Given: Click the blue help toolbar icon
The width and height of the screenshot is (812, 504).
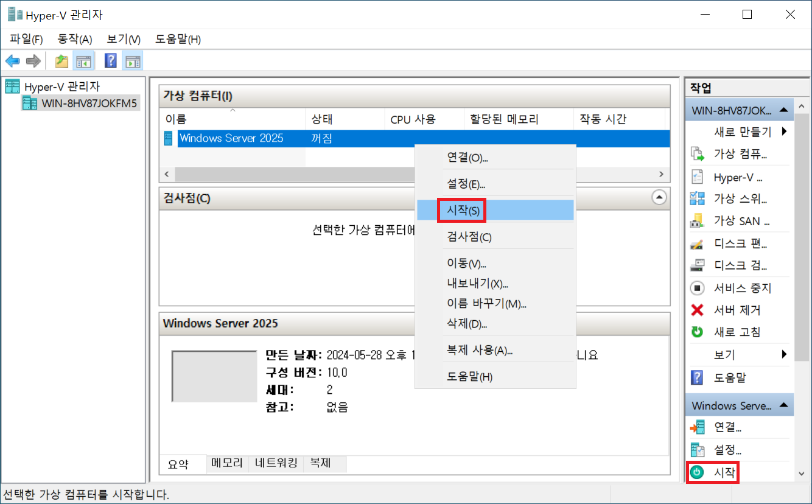Looking at the screenshot, I should coord(111,61).
